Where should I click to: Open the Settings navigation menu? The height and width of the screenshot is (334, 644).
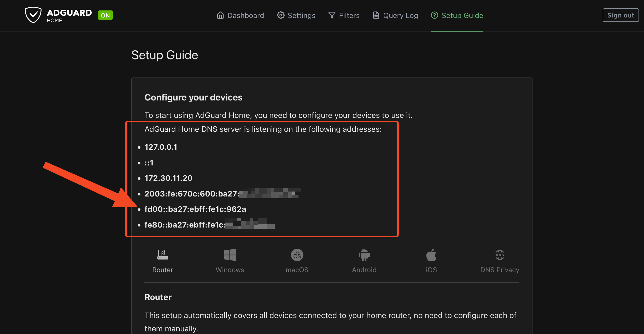click(296, 15)
